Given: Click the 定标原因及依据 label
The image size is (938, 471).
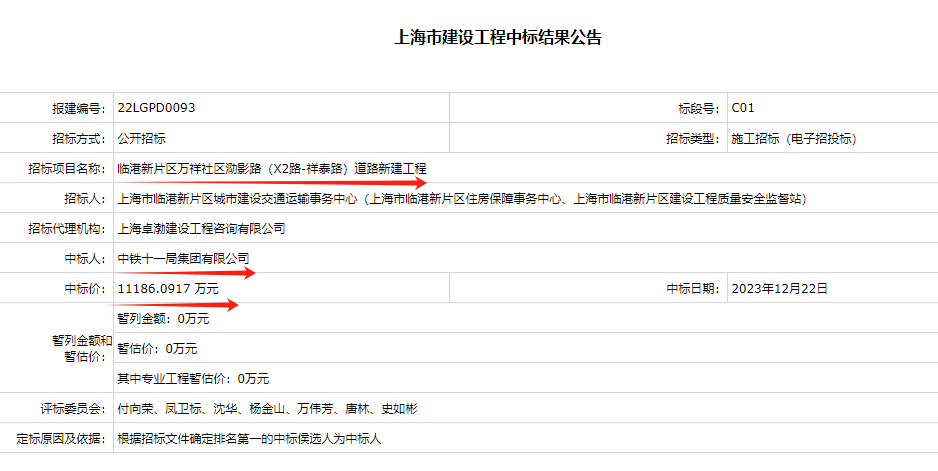Looking at the screenshot, I should (x=61, y=439).
